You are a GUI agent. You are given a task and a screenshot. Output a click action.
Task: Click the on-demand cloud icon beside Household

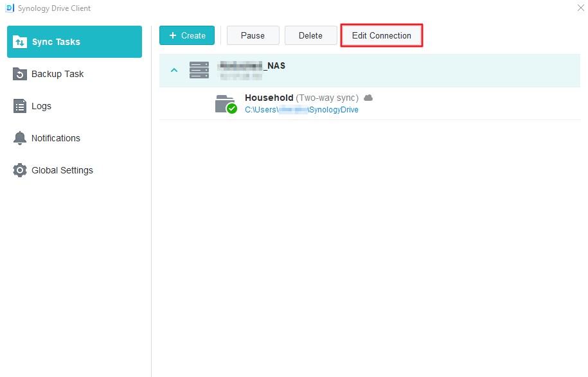tap(368, 98)
